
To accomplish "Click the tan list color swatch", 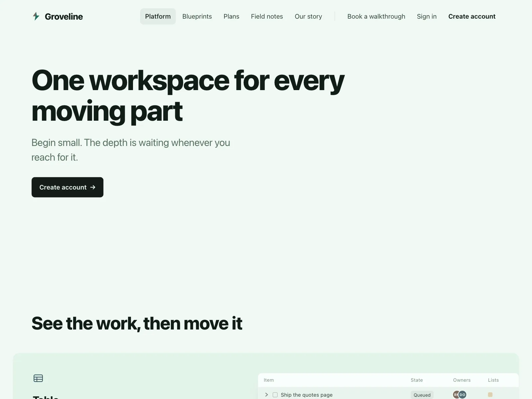I will coord(490,395).
